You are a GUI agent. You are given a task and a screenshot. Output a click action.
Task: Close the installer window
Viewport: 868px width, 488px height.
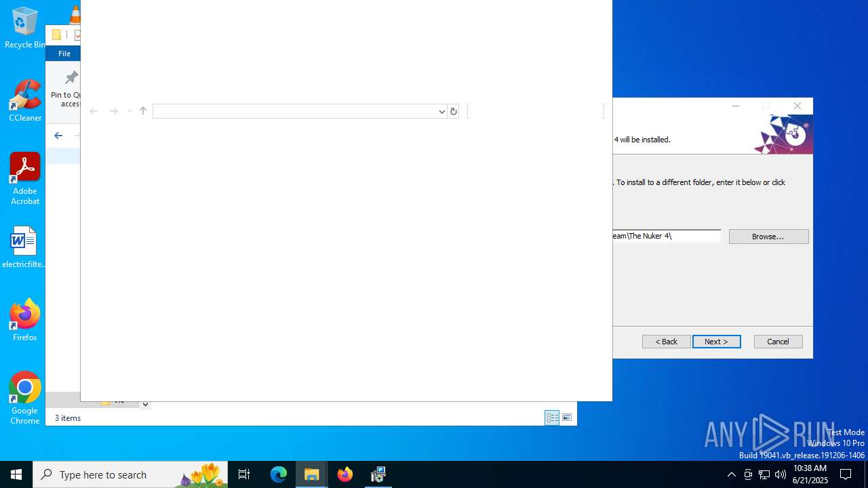(797, 106)
